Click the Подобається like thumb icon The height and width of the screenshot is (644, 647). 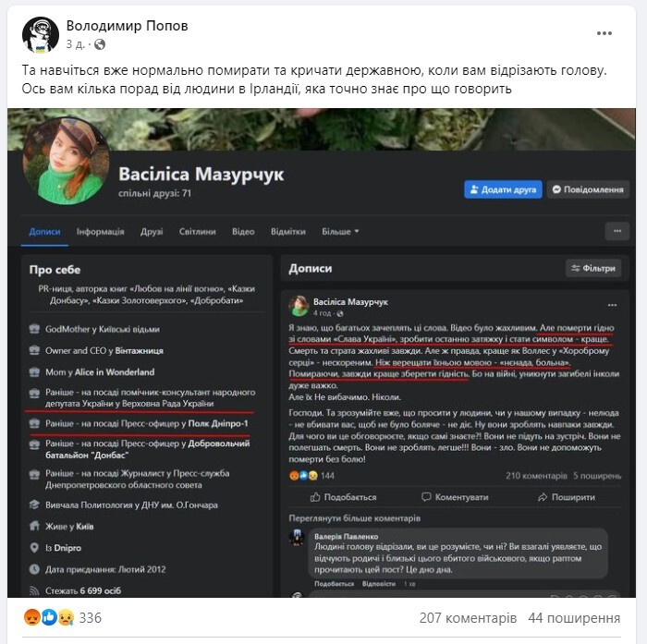point(315,497)
